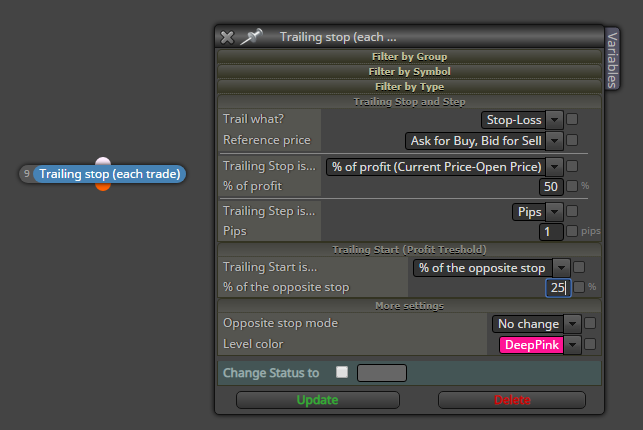The image size is (643, 430).
Task: Click the 'Change Status to' label
Action: pos(271,373)
